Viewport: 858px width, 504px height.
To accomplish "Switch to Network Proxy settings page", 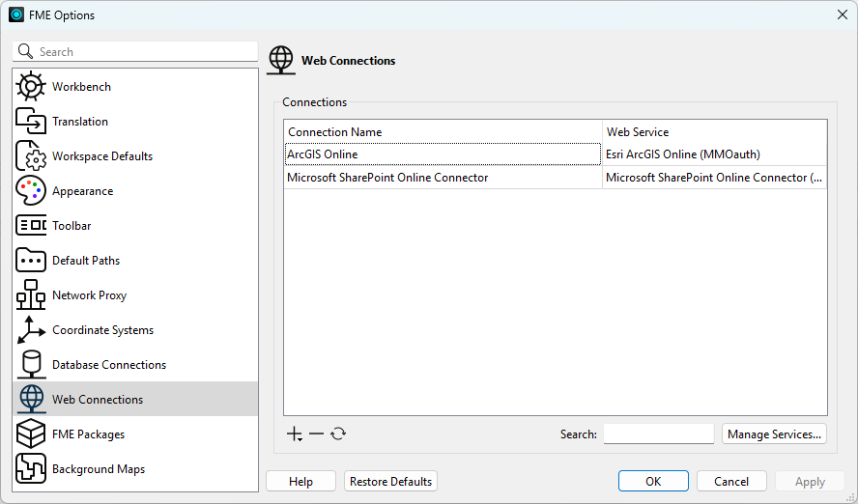I will coord(89,295).
